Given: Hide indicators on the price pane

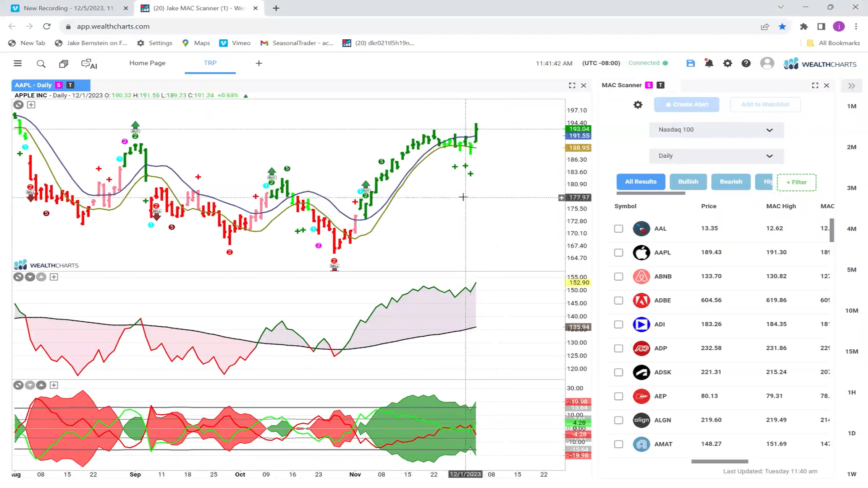Looking at the screenshot, I should click(18, 105).
